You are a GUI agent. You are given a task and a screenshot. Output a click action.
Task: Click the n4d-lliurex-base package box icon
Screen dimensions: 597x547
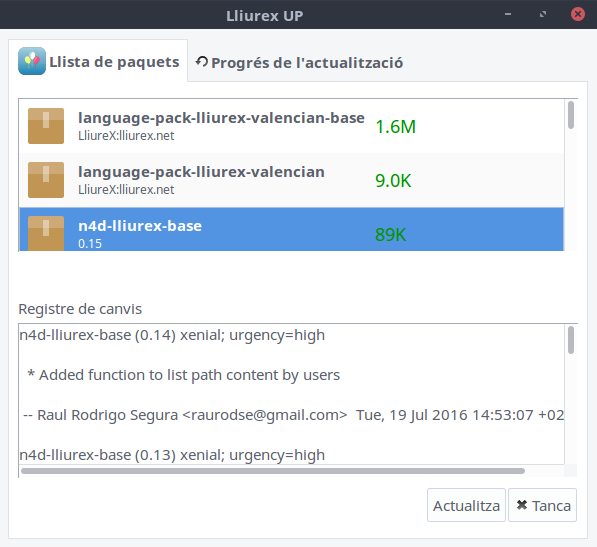[x=46, y=233]
